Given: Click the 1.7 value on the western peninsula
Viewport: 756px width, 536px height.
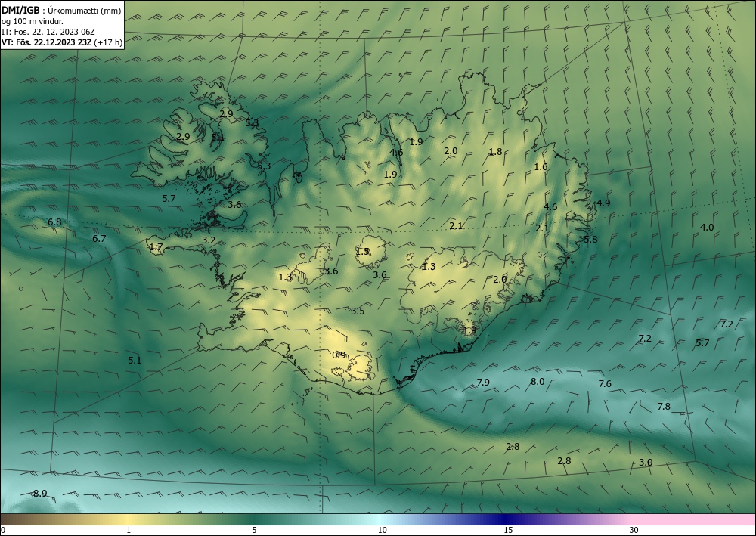Looking at the screenshot, I should tap(156, 247).
